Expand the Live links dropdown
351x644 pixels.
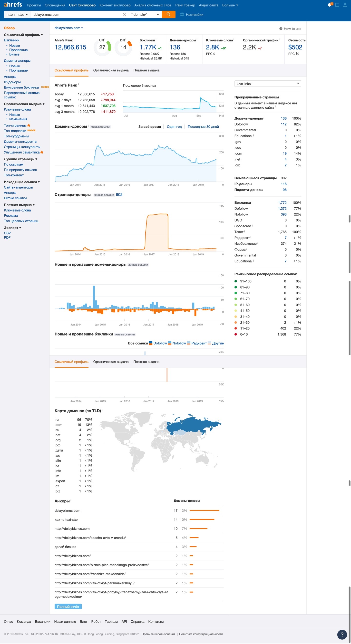267,84
